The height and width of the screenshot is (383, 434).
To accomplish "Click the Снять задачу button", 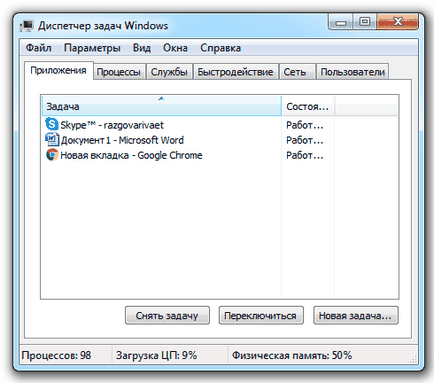I will pyautogui.click(x=167, y=315).
